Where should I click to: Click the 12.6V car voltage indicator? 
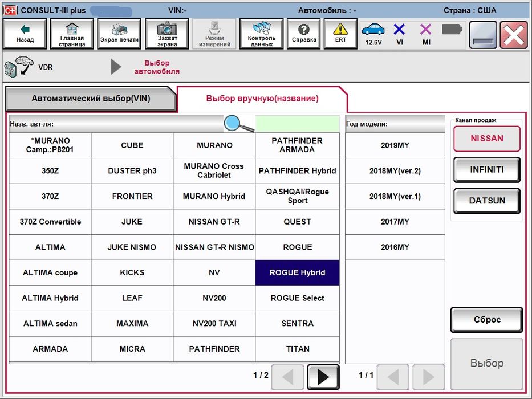click(373, 34)
